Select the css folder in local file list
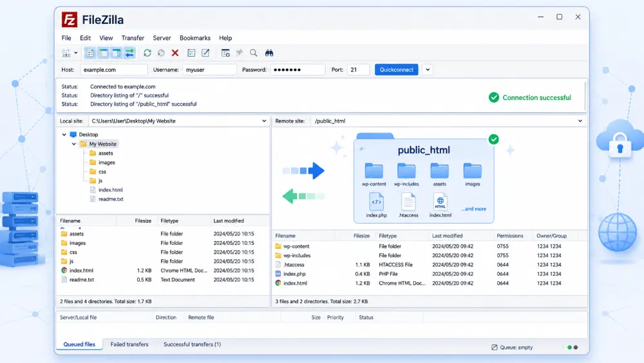The height and width of the screenshot is (363, 644). tap(73, 252)
